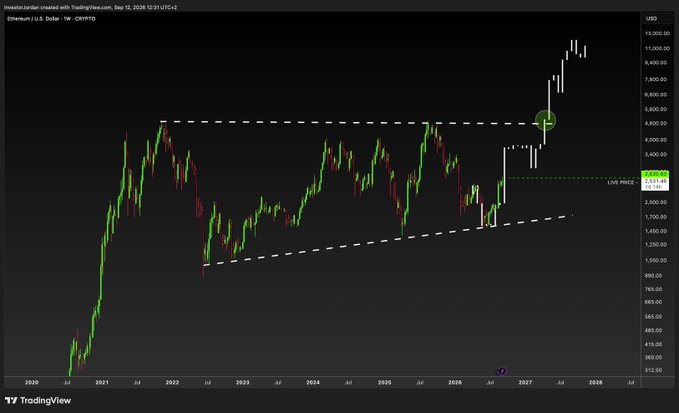Image resolution: width=679 pixels, height=413 pixels.
Task: Click the 2024 label on the time axis
Action: click(313, 383)
